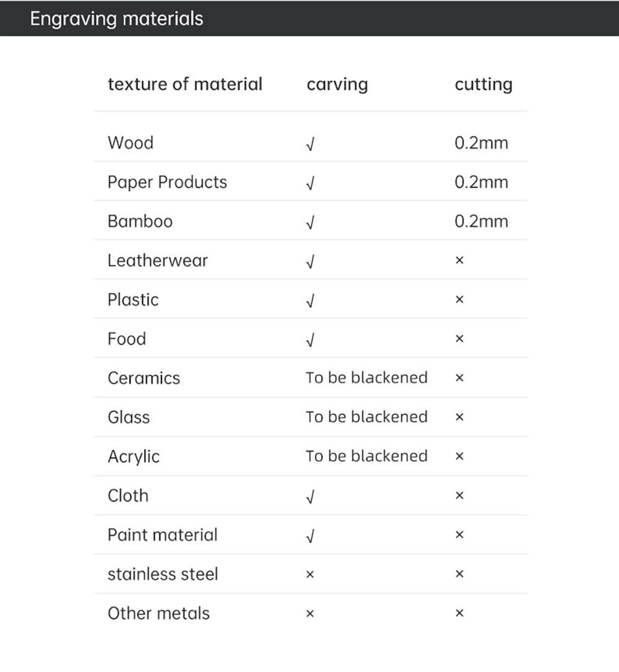Viewport: 619px width, 672px height.
Task: Click the carving cross for stainless steel
Action: pos(310,575)
